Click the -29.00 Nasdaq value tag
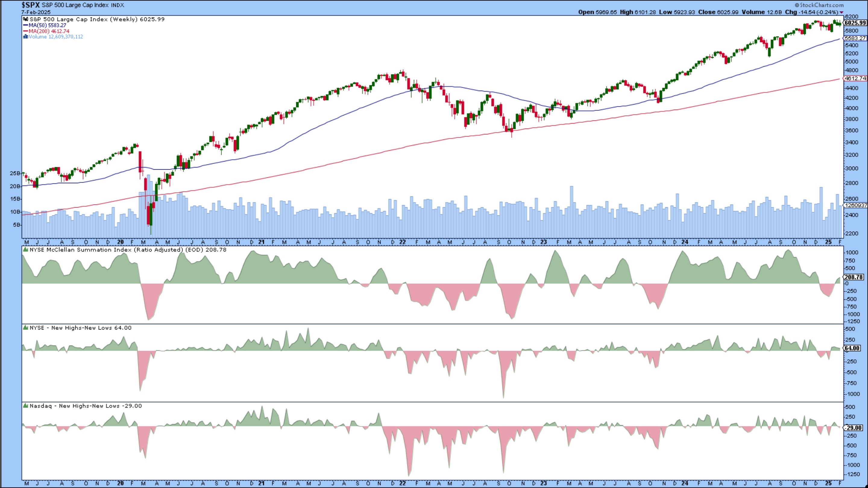This screenshot has height=488, width=868. [x=854, y=428]
